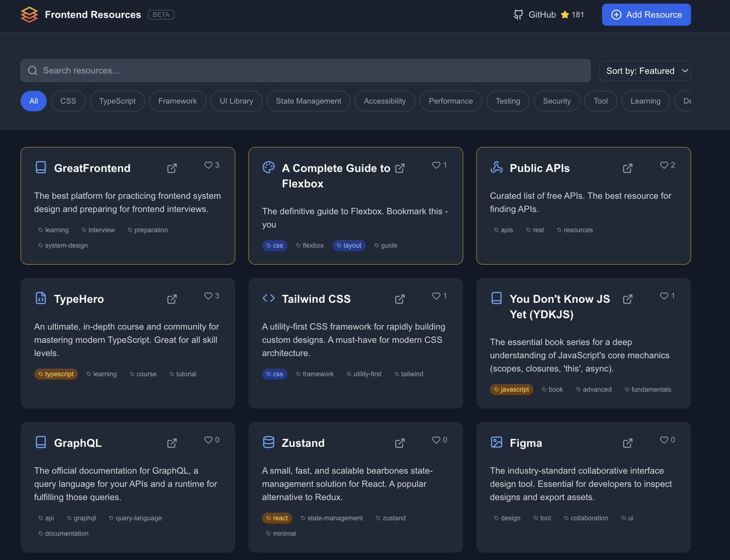Focus the Search resources input field
730x560 pixels.
(x=305, y=71)
